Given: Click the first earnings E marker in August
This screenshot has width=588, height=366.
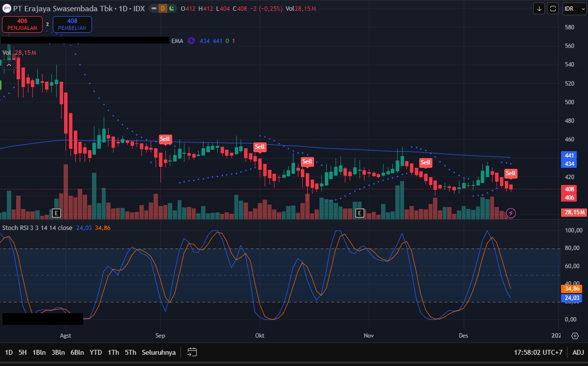Looking at the screenshot, I should pyautogui.click(x=56, y=213).
